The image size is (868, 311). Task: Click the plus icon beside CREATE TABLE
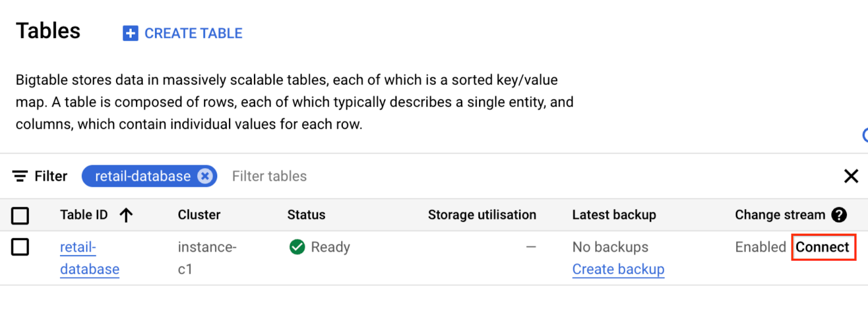130,33
